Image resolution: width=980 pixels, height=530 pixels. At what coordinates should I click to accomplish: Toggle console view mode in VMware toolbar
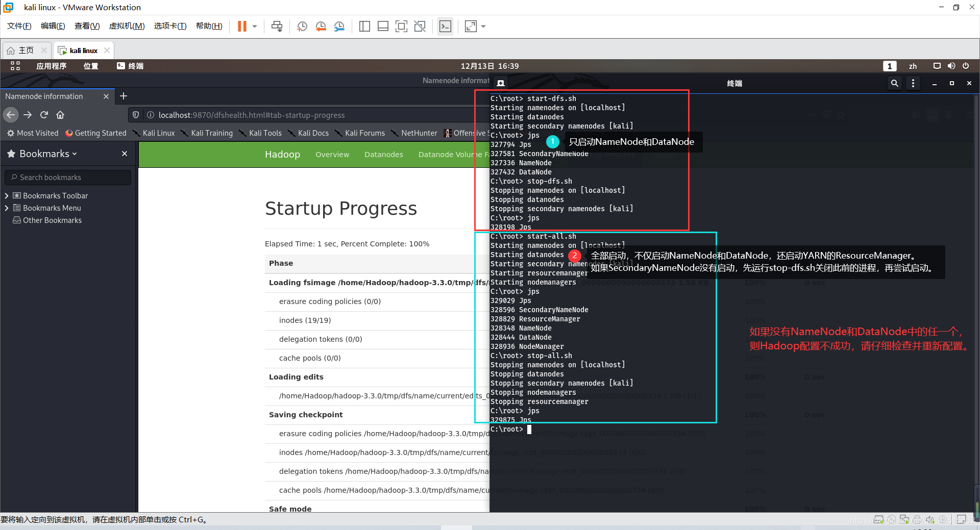pyautogui.click(x=445, y=26)
